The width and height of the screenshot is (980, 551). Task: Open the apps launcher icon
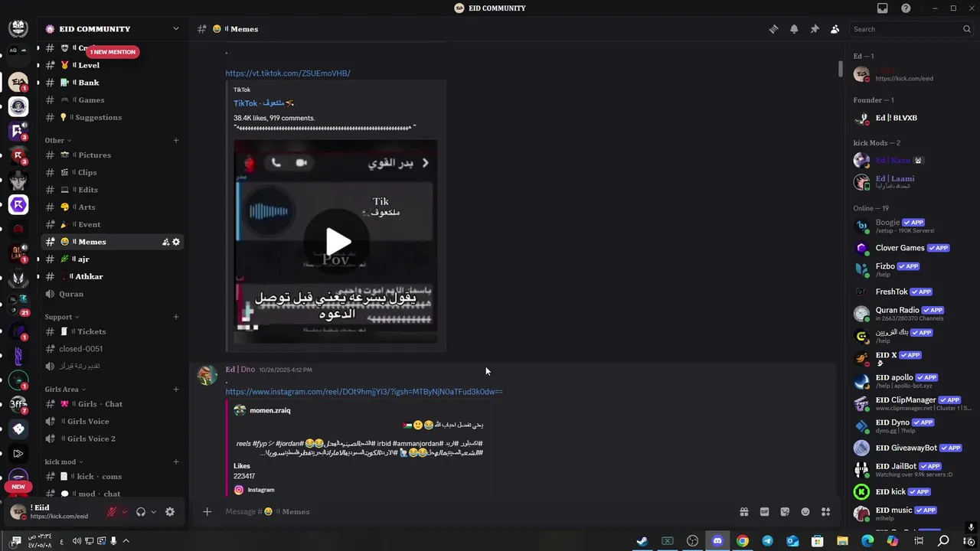pos(825,512)
